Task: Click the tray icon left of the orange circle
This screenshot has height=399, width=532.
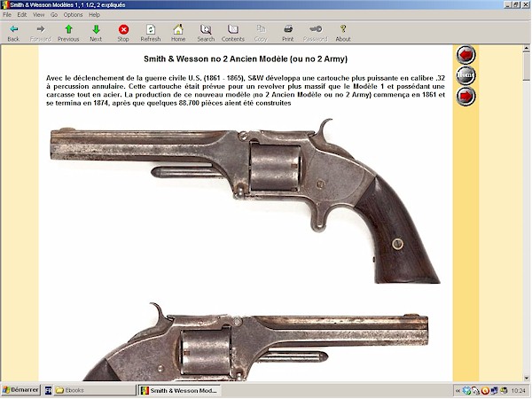Action: click(x=476, y=391)
